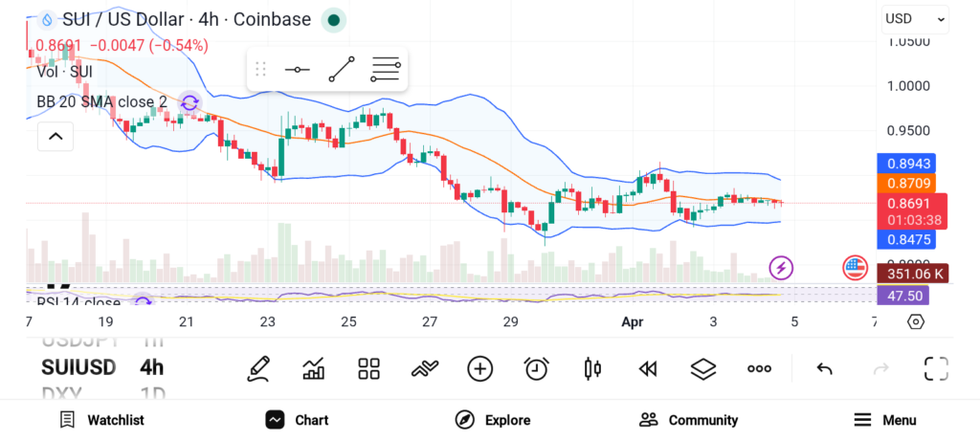This screenshot has width=980, height=441.
Task: Create an alert with the alarm clock icon
Action: click(x=536, y=368)
